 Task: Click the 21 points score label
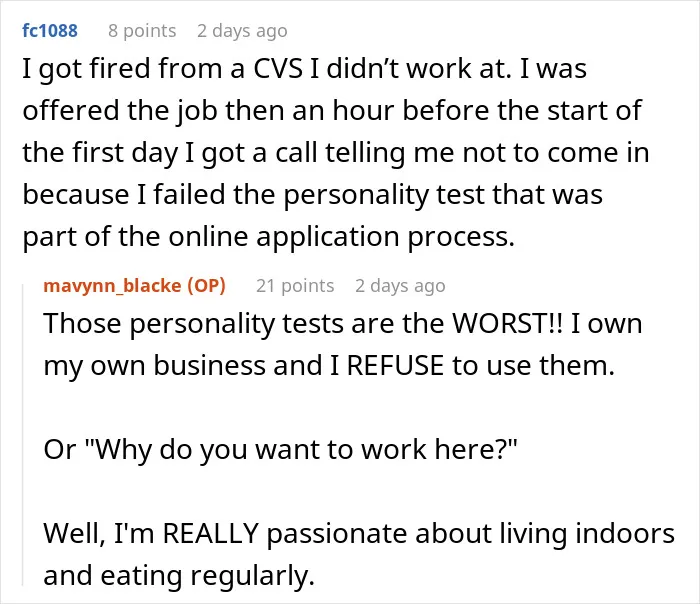tap(295, 286)
